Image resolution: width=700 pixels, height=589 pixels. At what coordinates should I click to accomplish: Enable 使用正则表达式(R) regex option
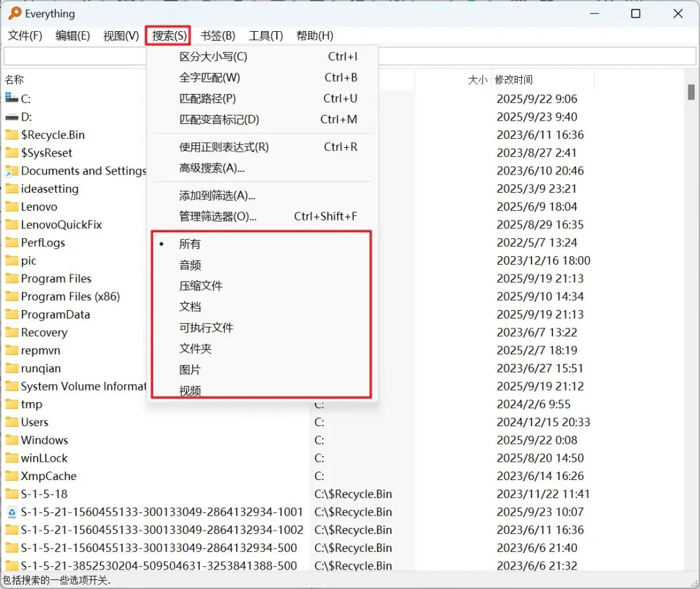click(262, 147)
